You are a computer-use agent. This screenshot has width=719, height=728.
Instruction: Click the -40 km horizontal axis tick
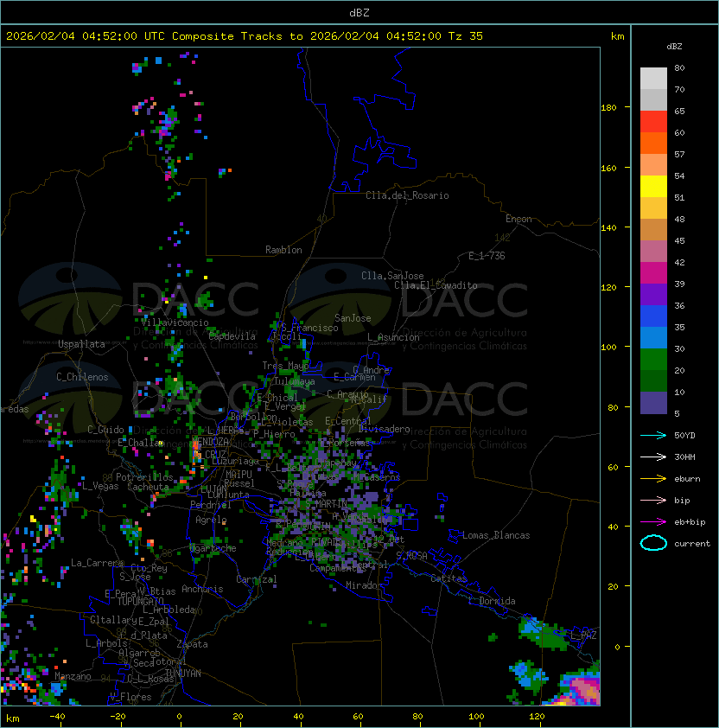coord(57,717)
